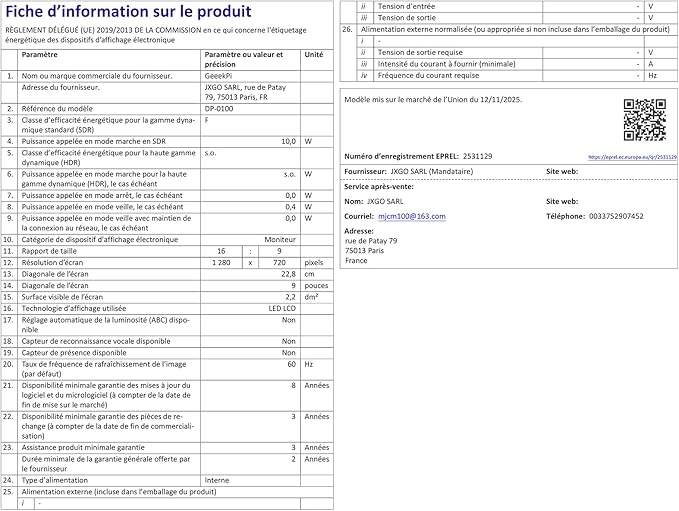Click the Moniteur category value
The image size is (679, 511).
[x=280, y=239]
